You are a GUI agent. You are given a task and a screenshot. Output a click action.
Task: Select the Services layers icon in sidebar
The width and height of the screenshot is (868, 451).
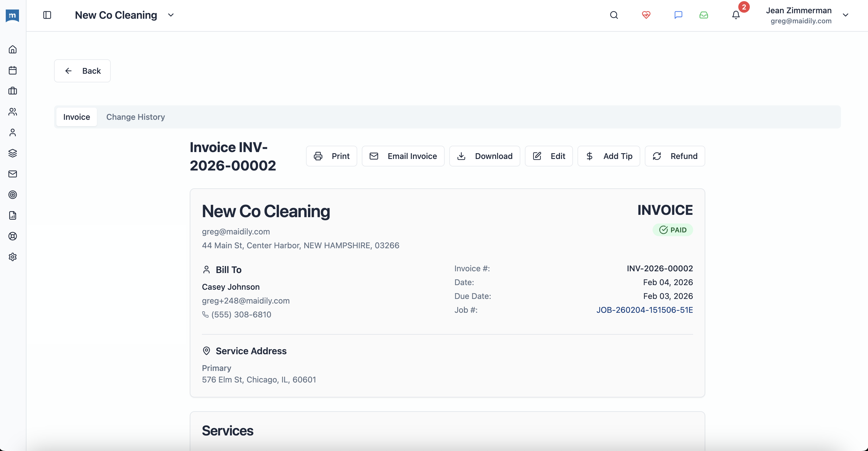click(12, 153)
